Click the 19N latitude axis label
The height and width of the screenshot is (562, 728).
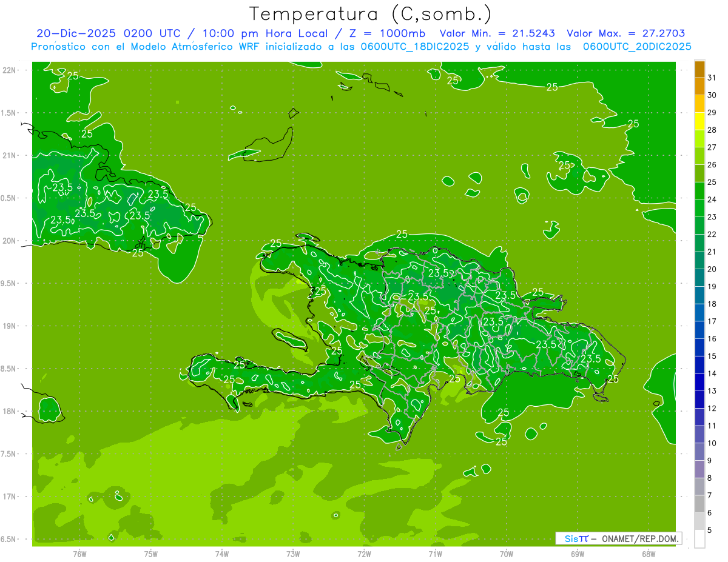coord(10,326)
